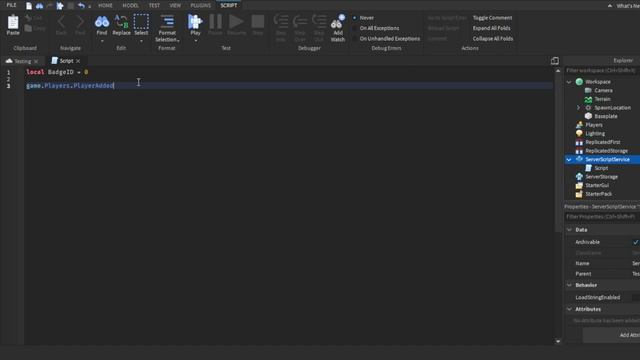This screenshot has width=640, height=360.
Task: Switch to the HOME ribbon tab
Action: click(105, 5)
